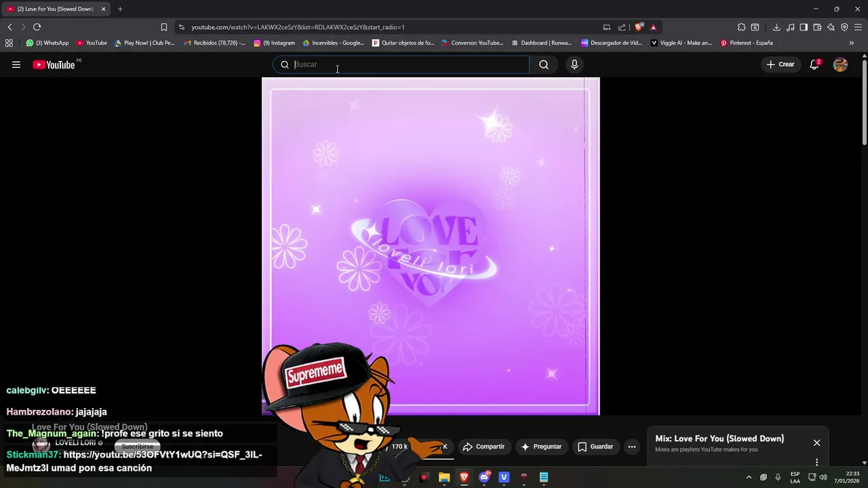Open File Explorer in the taskbar
Viewport: 868px width, 488px height.
pos(444,477)
